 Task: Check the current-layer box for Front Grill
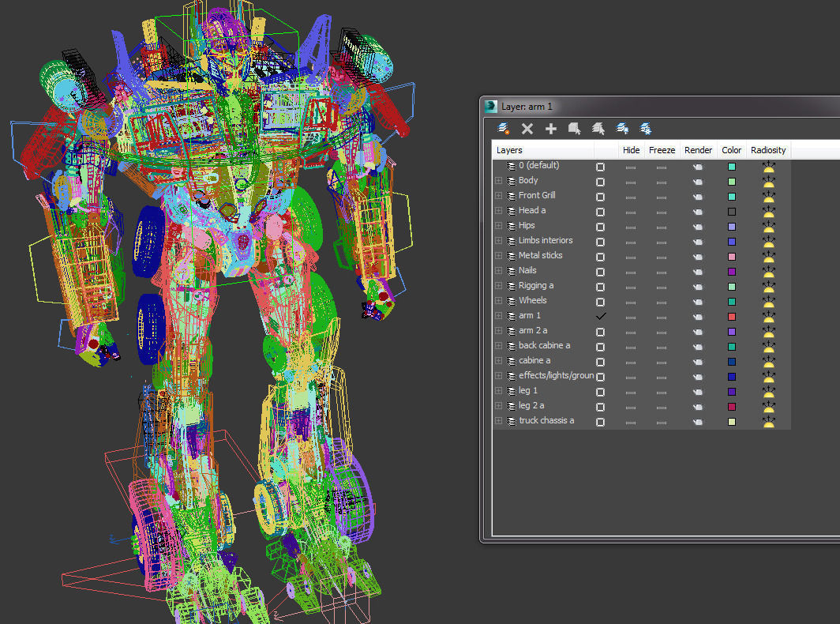[x=601, y=197]
